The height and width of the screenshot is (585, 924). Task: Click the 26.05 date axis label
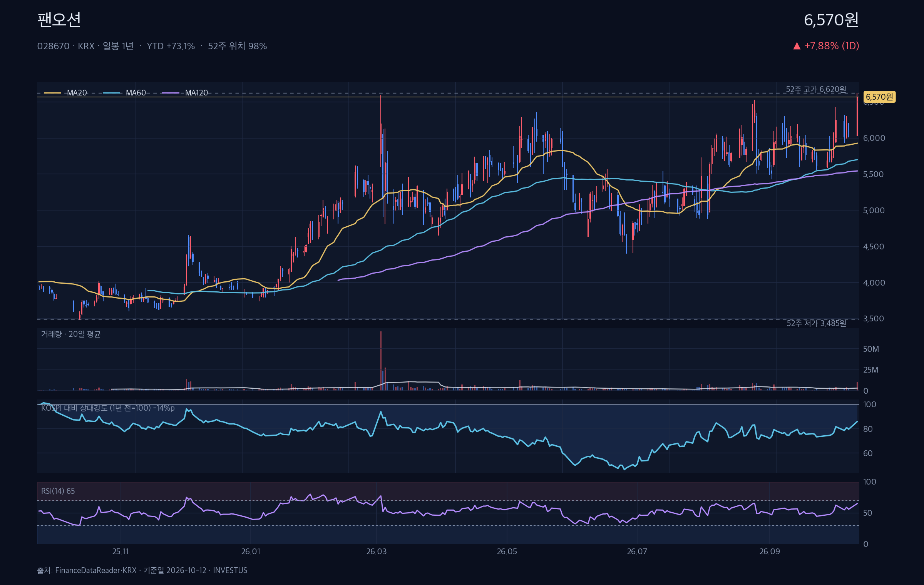point(507,552)
